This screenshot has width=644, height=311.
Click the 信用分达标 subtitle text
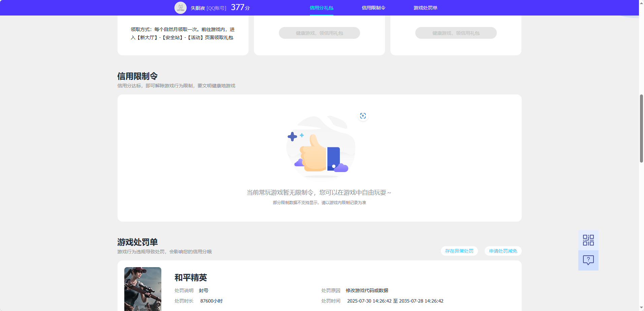coord(176,86)
